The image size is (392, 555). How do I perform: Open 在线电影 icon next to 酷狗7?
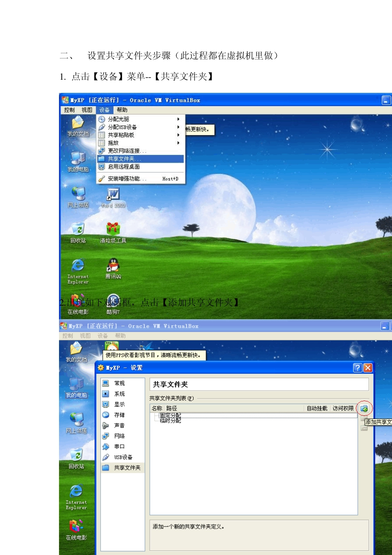click(x=78, y=304)
